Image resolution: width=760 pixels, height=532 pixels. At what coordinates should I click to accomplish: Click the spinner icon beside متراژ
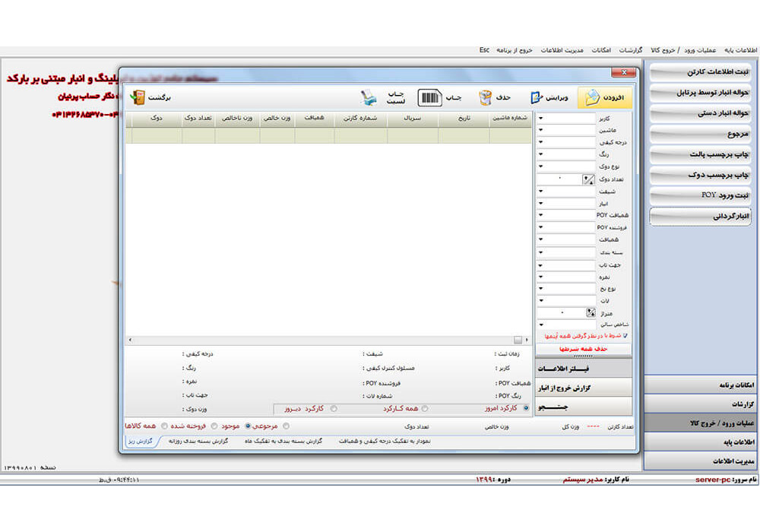pos(591,313)
